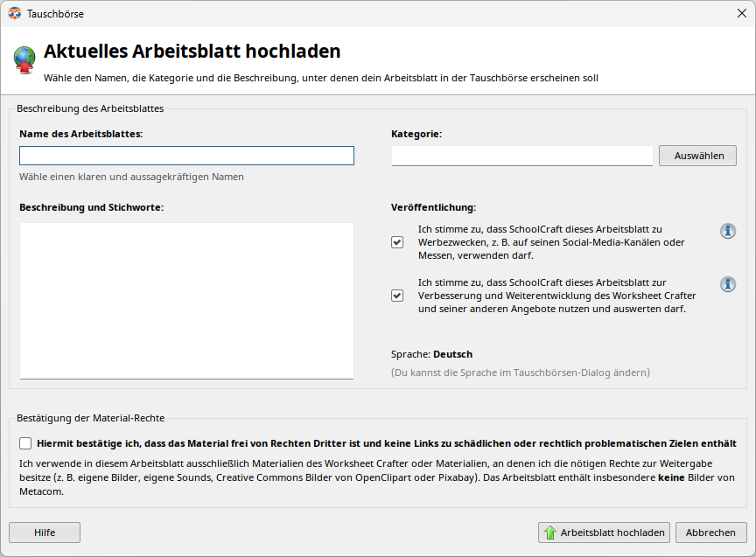
Task: Uncheck the Verbesserung und Weiterentwicklung agreement
Action: pos(396,296)
